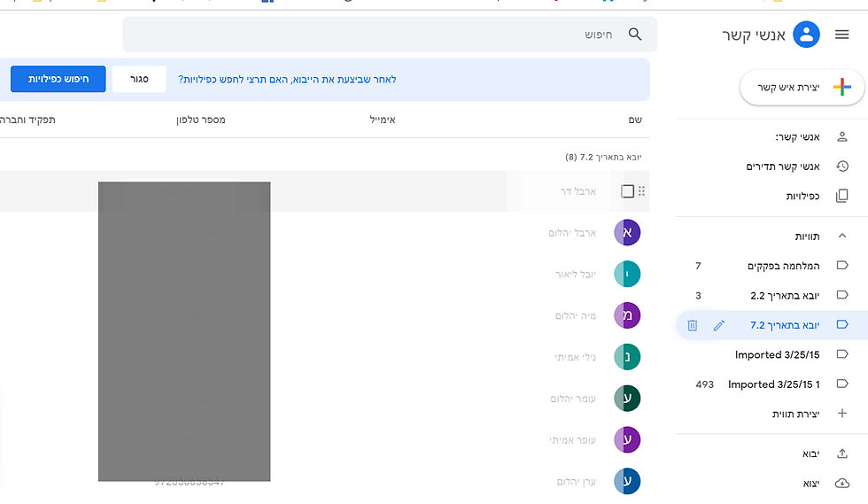Click the colorful plus icon on create contact
The height and width of the screenshot is (504, 868).
point(842,87)
